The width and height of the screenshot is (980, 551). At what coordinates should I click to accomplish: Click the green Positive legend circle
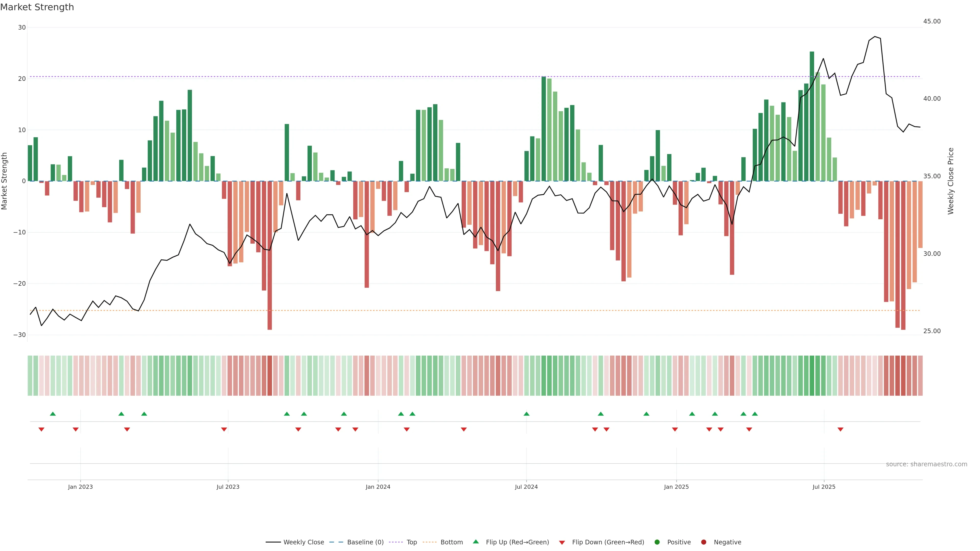click(x=657, y=542)
